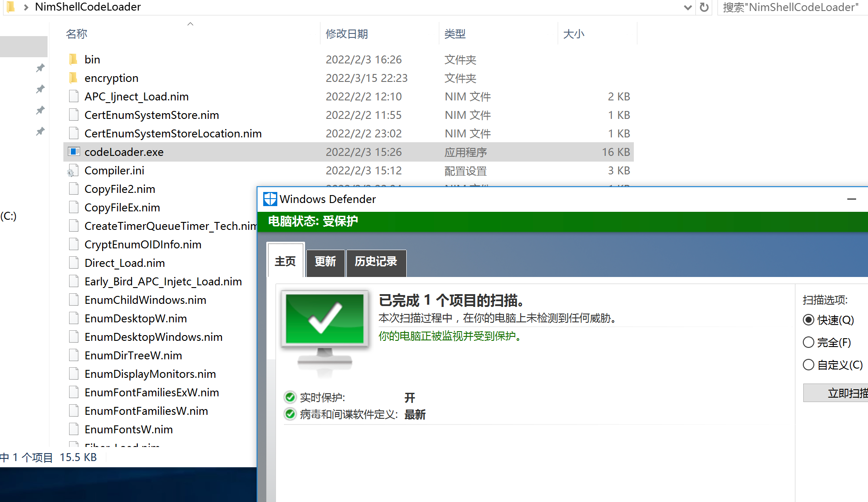This screenshot has width=868, height=502.
Task: Switch to the 历史记录 tab in Defender
Action: 376,263
